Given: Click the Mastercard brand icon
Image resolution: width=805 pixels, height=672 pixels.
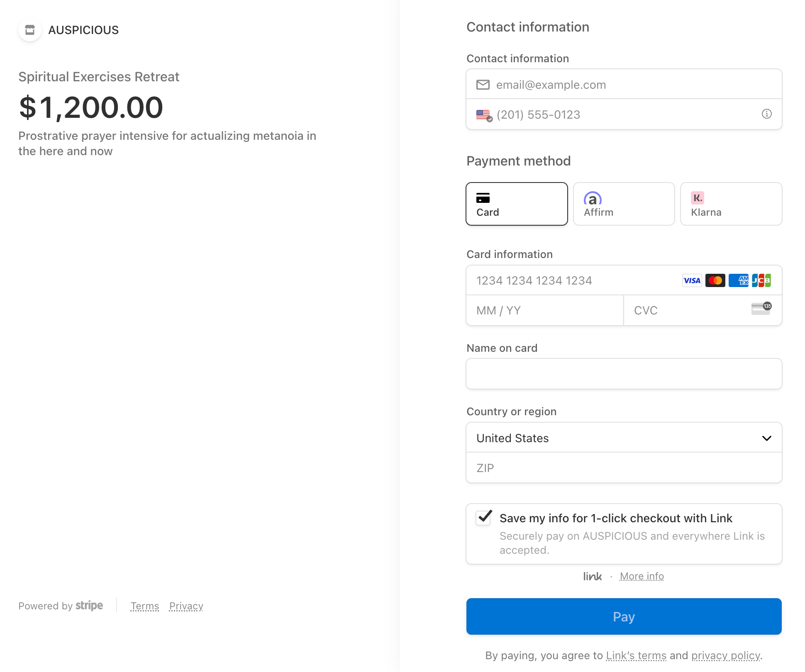Looking at the screenshot, I should pyautogui.click(x=715, y=281).
